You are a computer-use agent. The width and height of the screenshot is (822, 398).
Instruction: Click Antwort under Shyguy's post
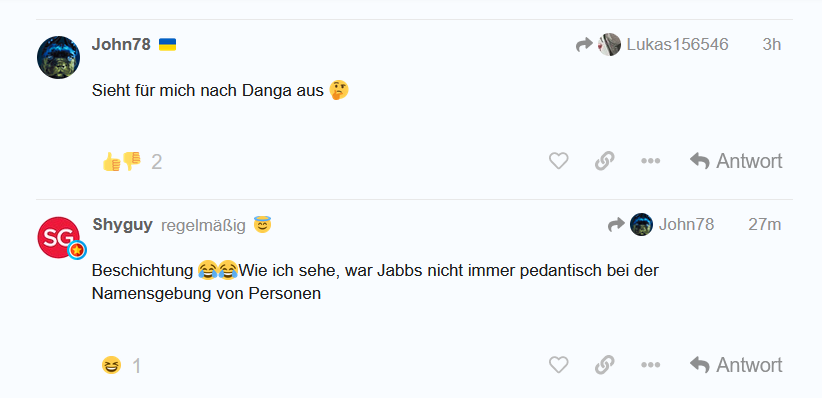pyautogui.click(x=736, y=365)
